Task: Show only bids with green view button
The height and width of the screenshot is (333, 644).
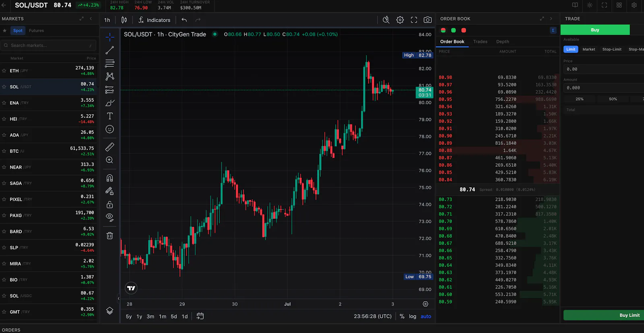Action: pos(454,30)
